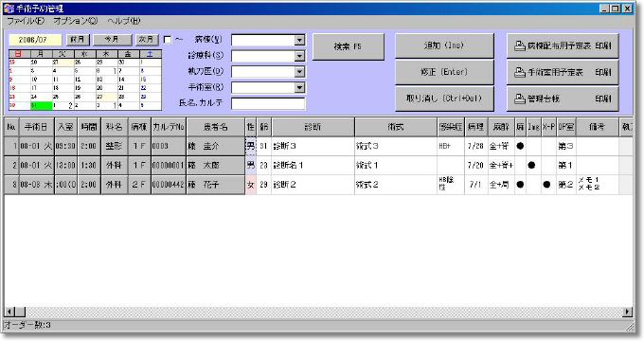Click the 修正 (Enter) button
This screenshot has height=341, width=644.
click(x=444, y=72)
